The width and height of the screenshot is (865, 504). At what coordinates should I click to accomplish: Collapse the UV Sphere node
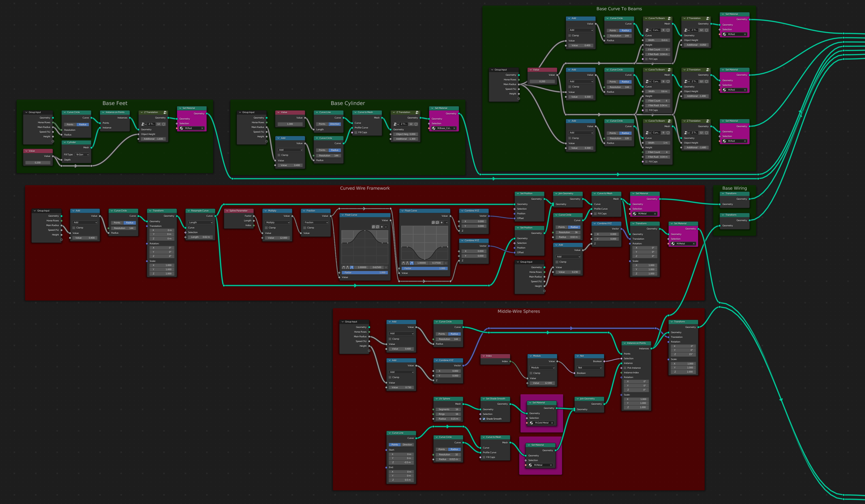pos(437,398)
